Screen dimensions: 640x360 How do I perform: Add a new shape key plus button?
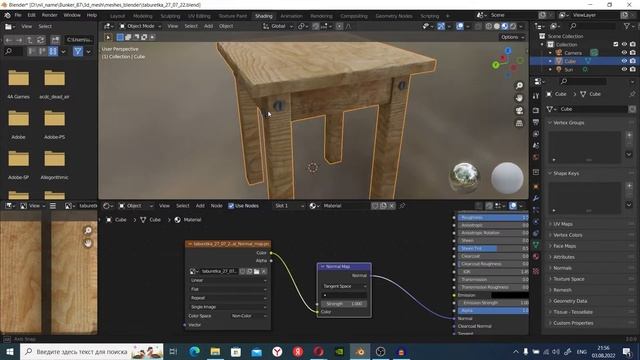(629, 186)
